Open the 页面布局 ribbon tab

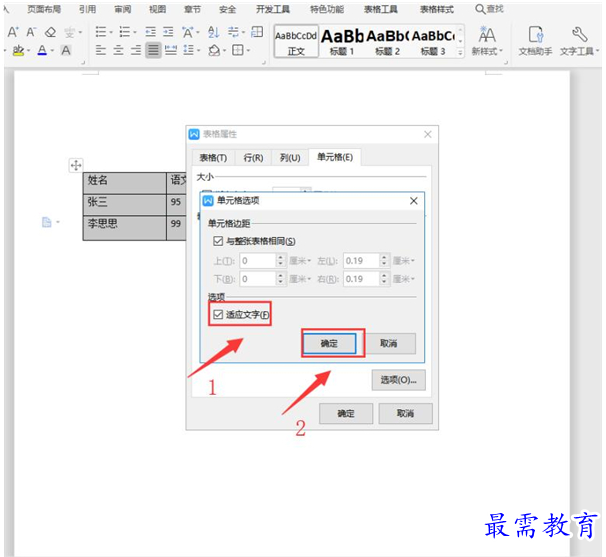tap(44, 9)
